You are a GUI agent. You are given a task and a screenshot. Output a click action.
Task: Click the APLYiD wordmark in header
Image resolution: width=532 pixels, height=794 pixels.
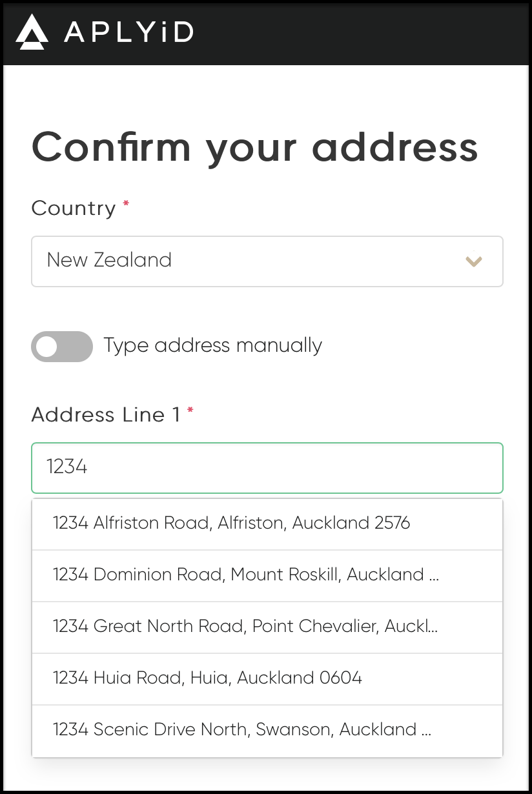coord(128,32)
